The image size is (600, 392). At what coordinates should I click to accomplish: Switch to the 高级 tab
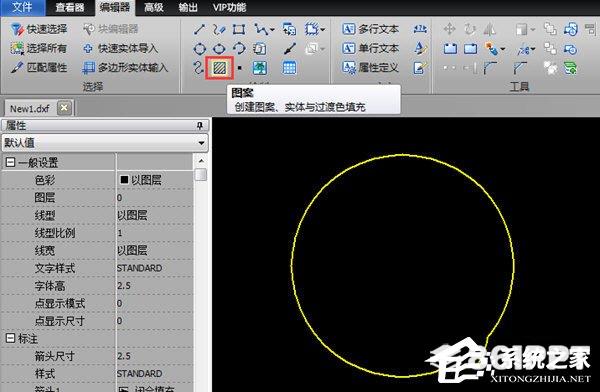coord(154,7)
